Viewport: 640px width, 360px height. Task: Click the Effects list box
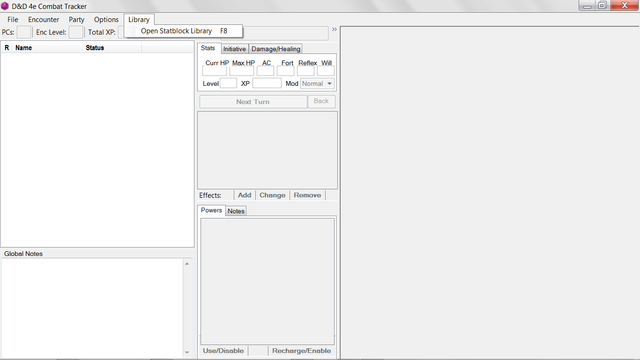point(267,150)
